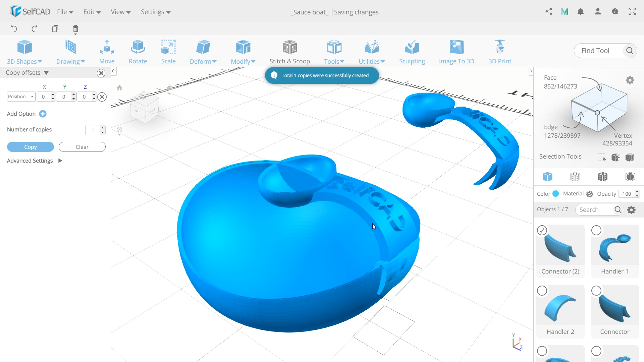Image resolution: width=644 pixels, height=362 pixels.
Task: Click the Clear button
Action: [82, 147]
